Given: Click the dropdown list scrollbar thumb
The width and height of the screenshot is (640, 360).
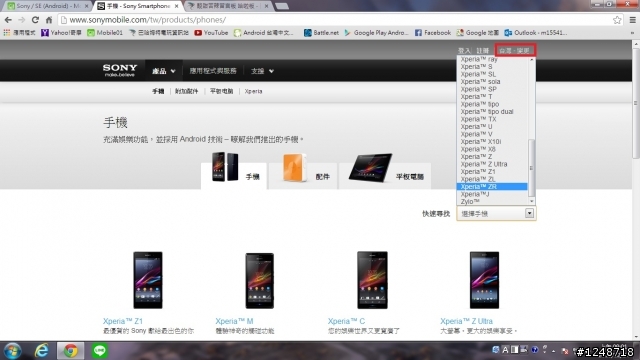Looking at the screenshot, I should pos(531,168).
